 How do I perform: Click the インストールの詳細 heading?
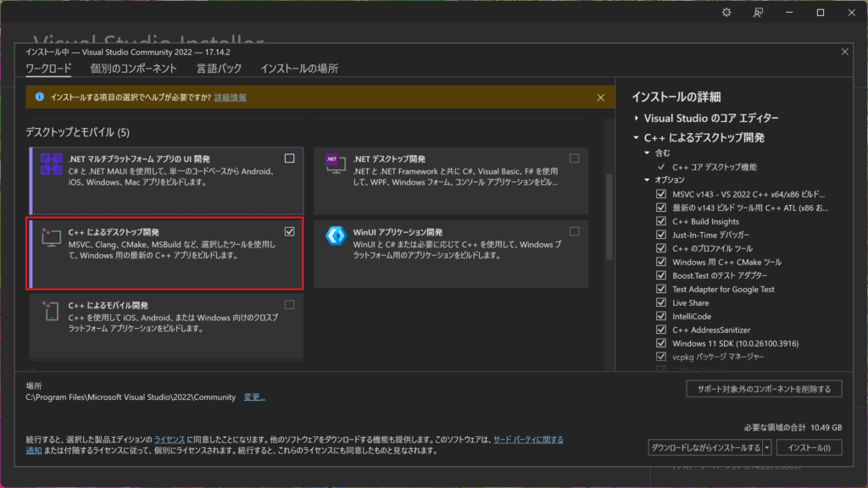(676, 97)
